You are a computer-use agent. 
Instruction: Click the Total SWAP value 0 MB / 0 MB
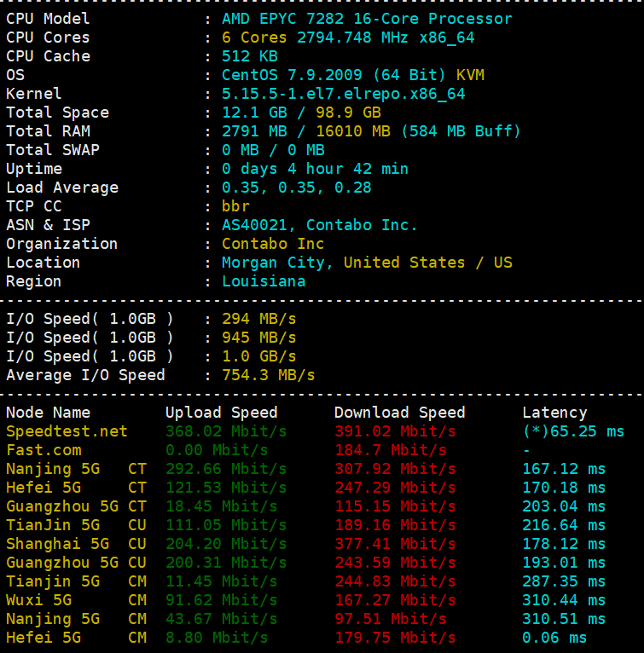pyautogui.click(x=273, y=150)
